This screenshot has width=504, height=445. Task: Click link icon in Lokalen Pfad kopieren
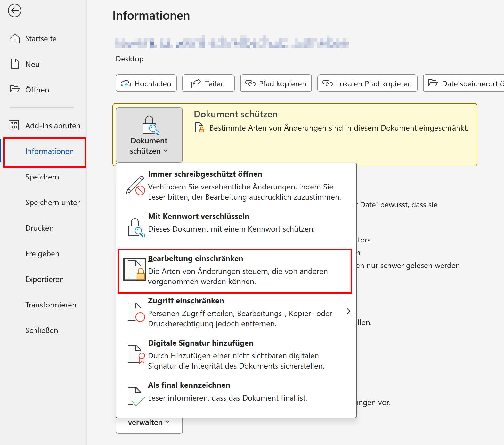[327, 83]
